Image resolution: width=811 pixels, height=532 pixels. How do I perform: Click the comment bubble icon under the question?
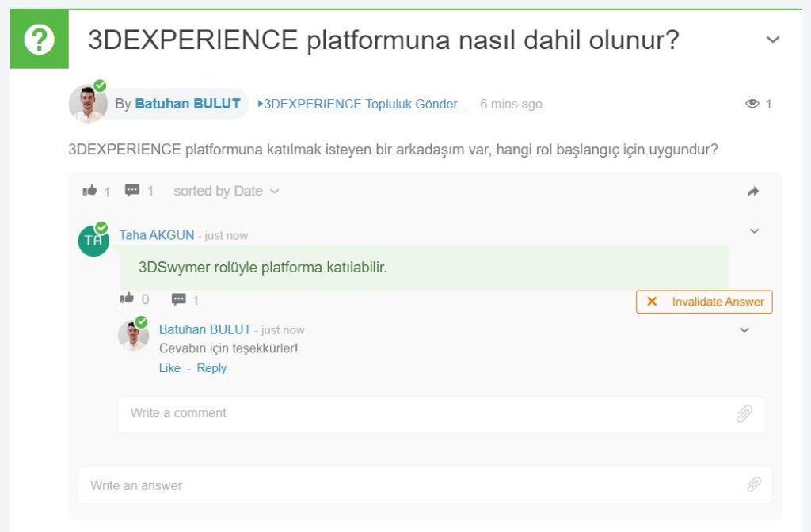[x=132, y=191]
